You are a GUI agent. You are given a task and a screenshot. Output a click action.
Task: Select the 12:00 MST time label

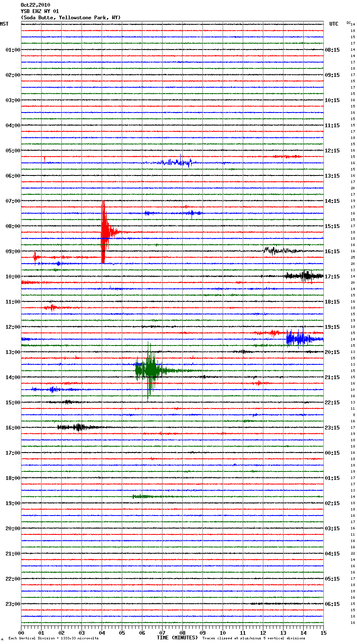point(13,327)
